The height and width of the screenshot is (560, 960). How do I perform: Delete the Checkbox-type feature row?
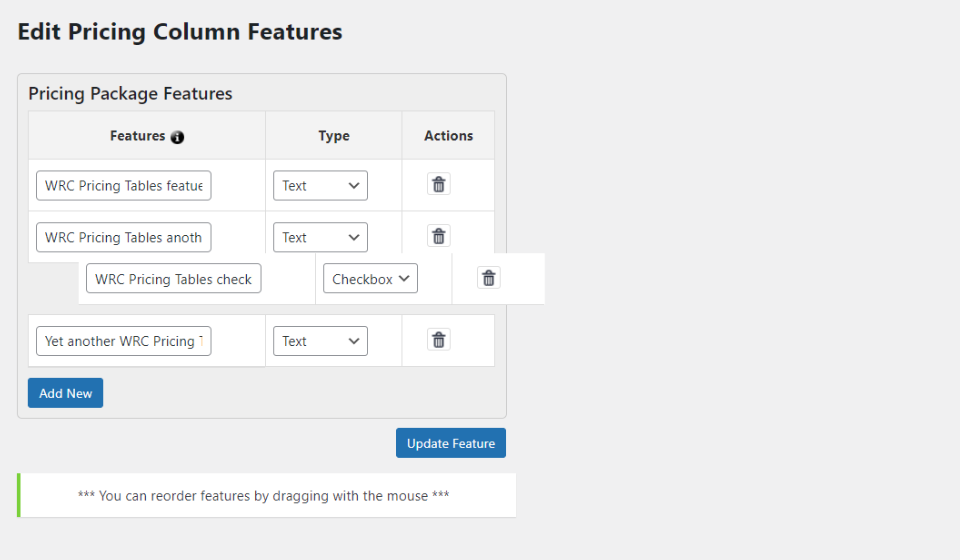(x=488, y=278)
